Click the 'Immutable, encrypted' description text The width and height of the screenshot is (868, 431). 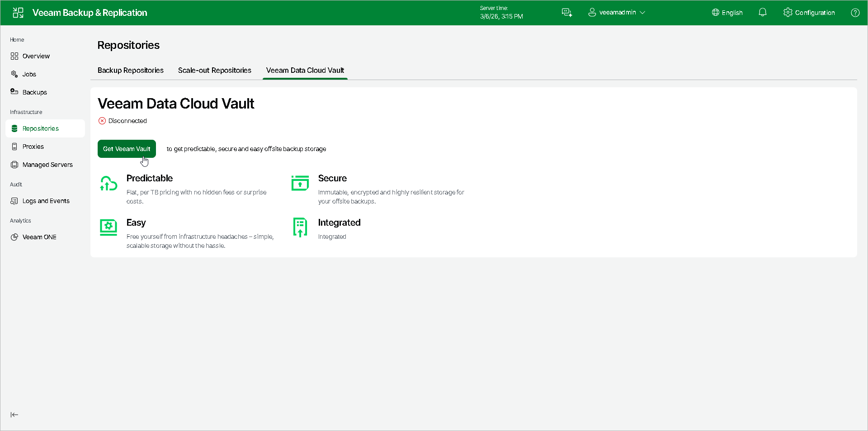pos(391,197)
